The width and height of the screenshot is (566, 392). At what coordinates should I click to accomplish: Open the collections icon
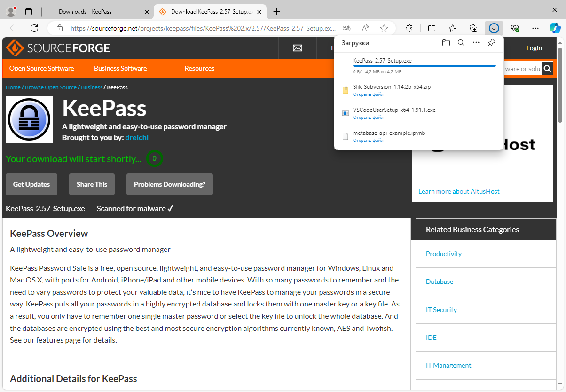click(x=473, y=28)
